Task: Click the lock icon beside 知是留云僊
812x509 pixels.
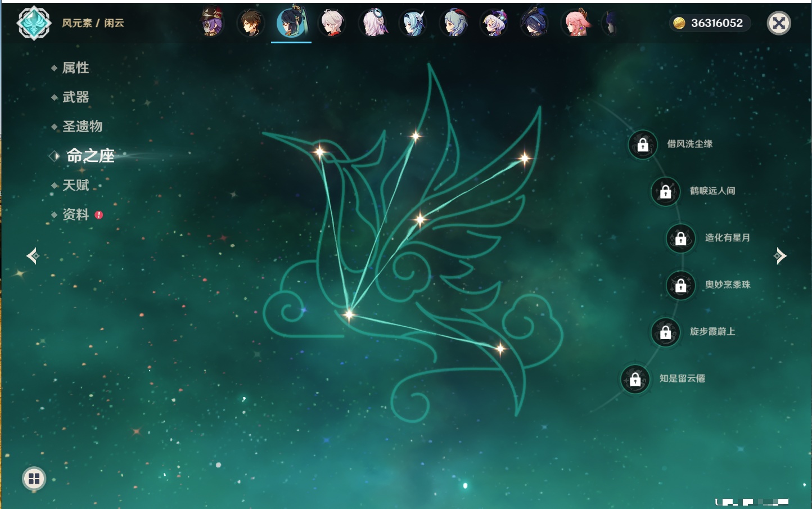Action: point(635,379)
